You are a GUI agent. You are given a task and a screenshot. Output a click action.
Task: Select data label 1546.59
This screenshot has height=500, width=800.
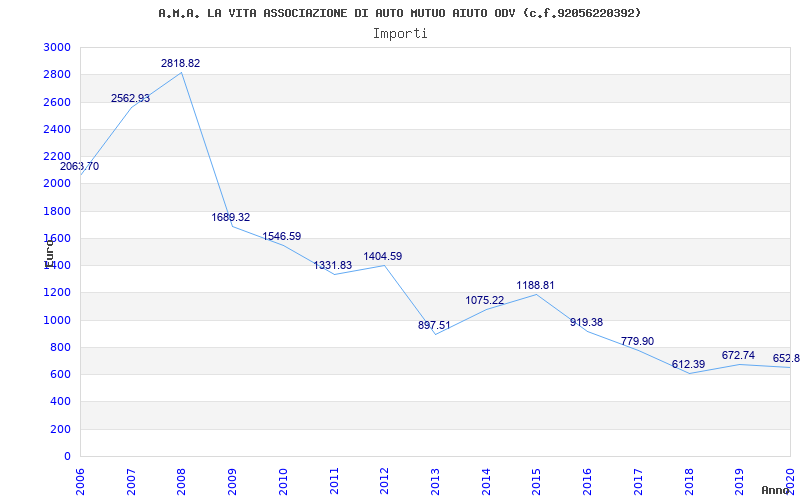tap(282, 237)
